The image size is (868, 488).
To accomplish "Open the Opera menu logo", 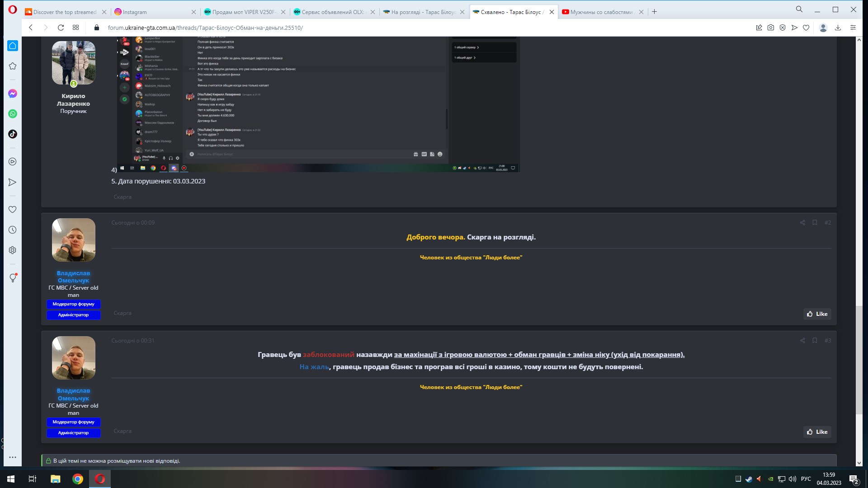I will (x=13, y=9).
